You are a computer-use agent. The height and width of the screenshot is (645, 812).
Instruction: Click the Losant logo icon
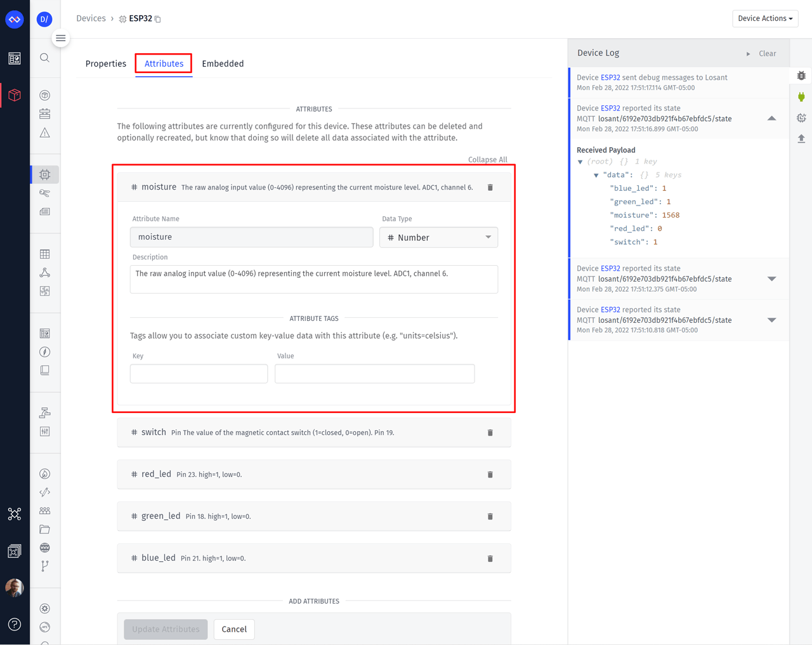click(x=15, y=19)
